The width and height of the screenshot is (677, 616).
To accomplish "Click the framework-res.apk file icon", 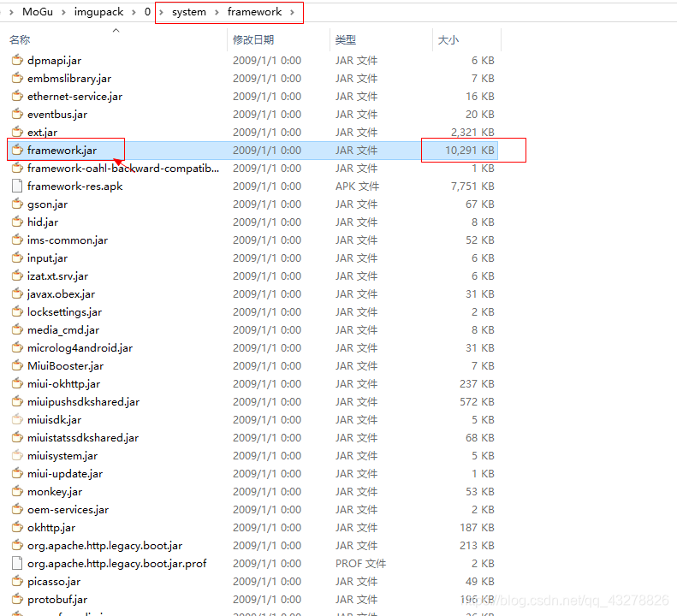I will pyautogui.click(x=17, y=186).
